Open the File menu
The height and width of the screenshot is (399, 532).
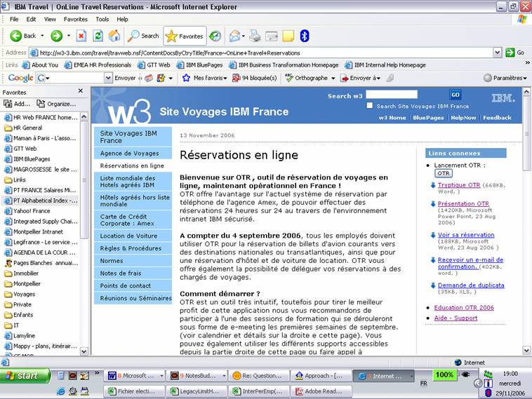click(x=14, y=20)
